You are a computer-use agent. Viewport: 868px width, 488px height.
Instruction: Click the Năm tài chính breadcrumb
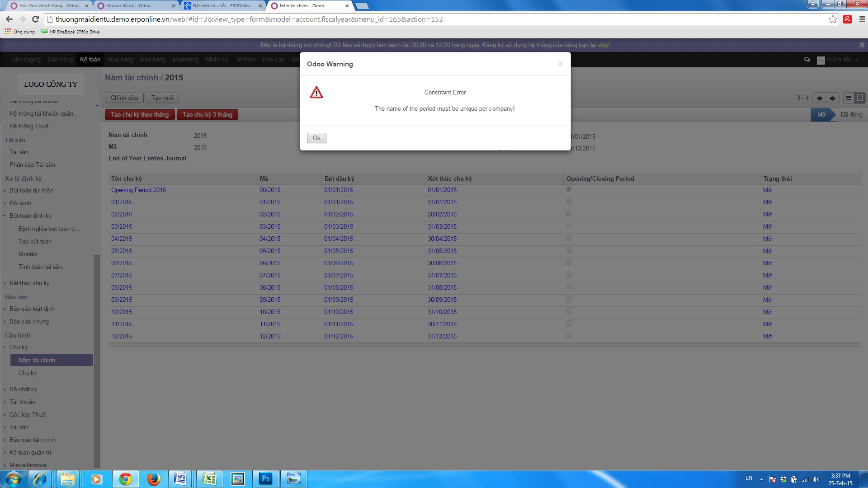point(132,77)
